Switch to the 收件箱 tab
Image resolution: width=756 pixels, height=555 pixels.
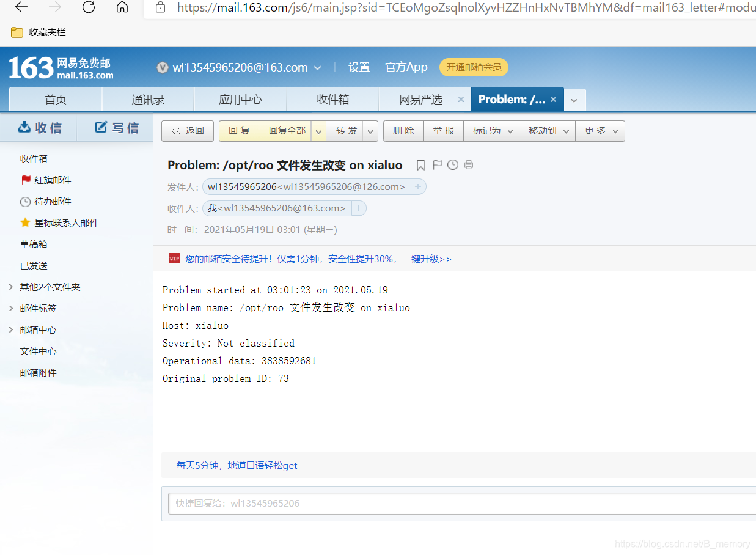[x=332, y=100]
